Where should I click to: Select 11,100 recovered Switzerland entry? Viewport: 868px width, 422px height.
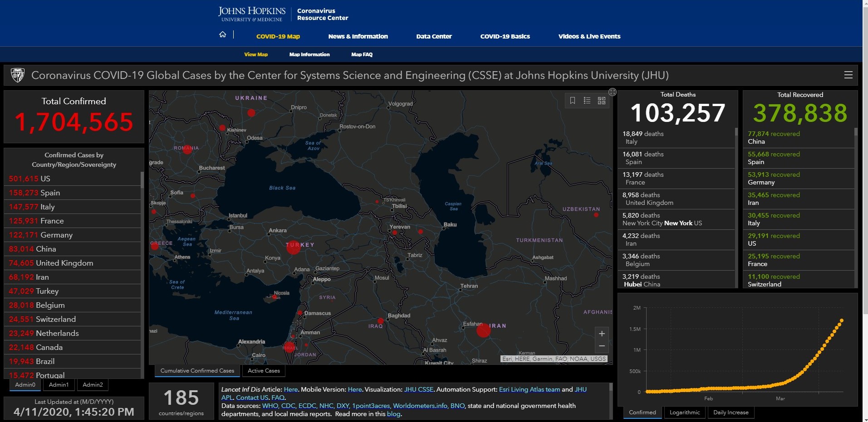coord(799,280)
